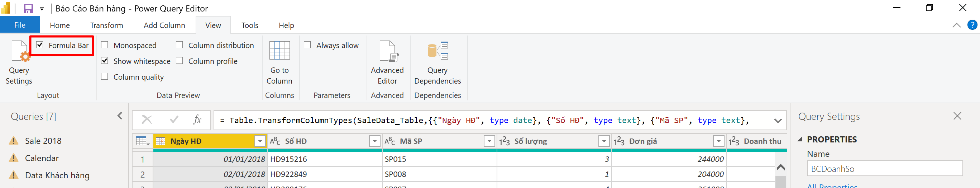Open the Help question mark icon
Screen dimensions: 980x188
[x=972, y=25]
